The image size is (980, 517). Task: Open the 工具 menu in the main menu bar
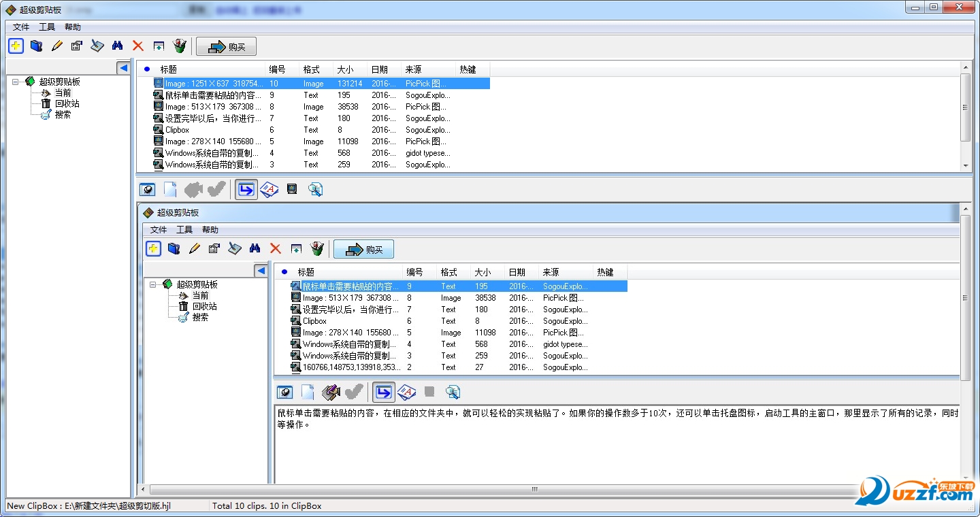click(47, 27)
